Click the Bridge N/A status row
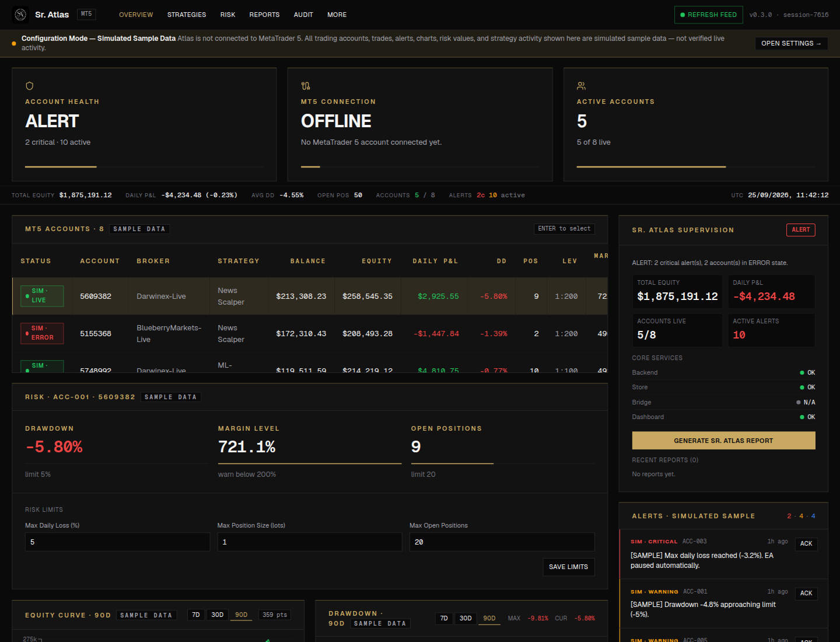 pyautogui.click(x=723, y=402)
